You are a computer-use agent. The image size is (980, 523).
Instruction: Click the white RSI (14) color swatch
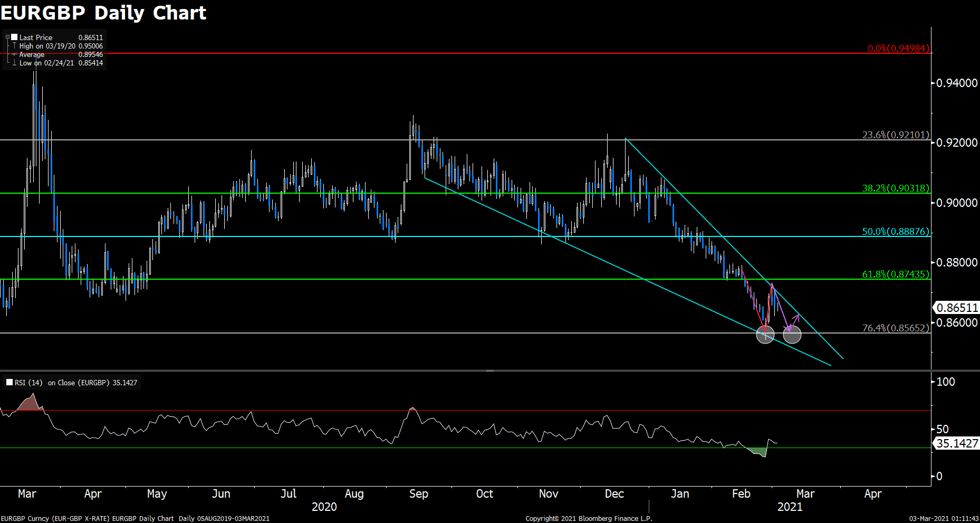coord(9,382)
